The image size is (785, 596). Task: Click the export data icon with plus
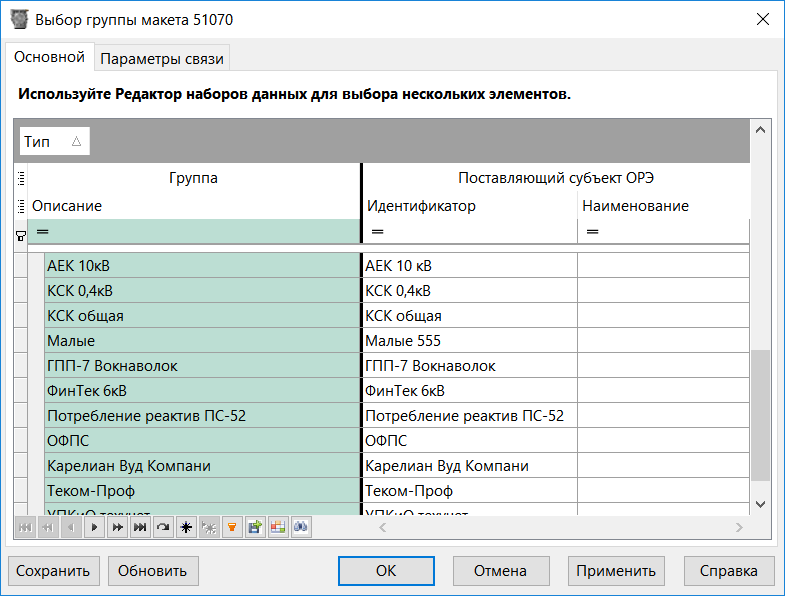point(254,527)
